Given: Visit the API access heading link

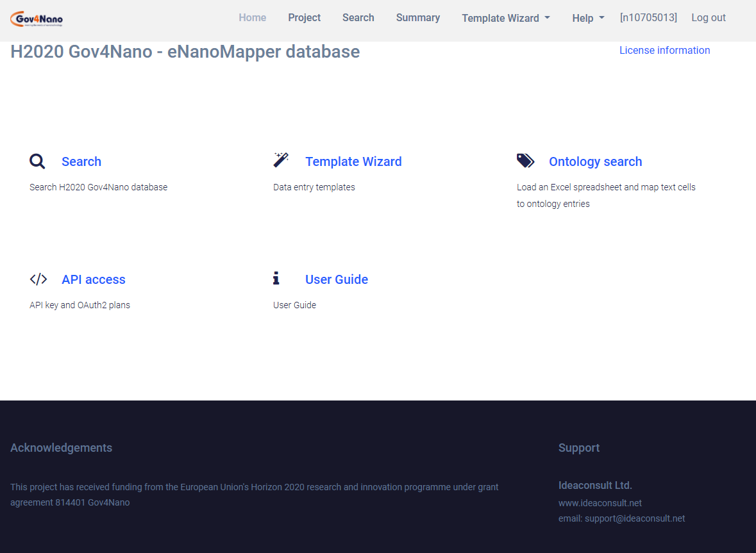Looking at the screenshot, I should pos(94,280).
